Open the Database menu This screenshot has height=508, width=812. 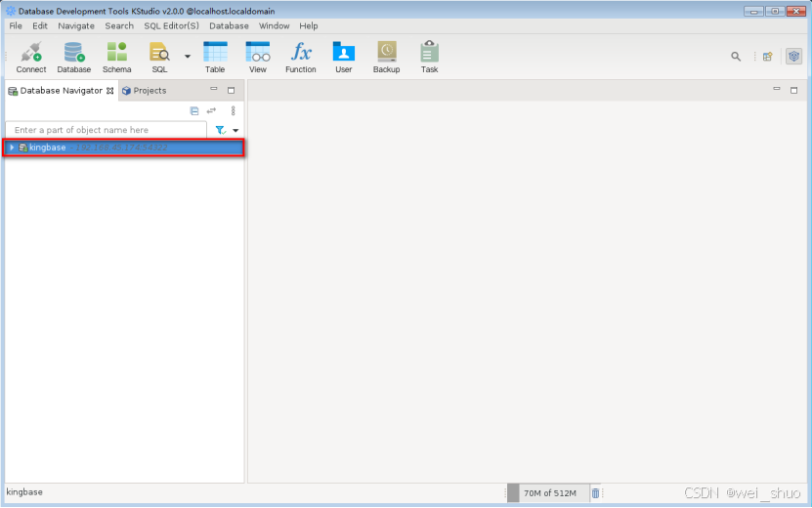coord(229,26)
